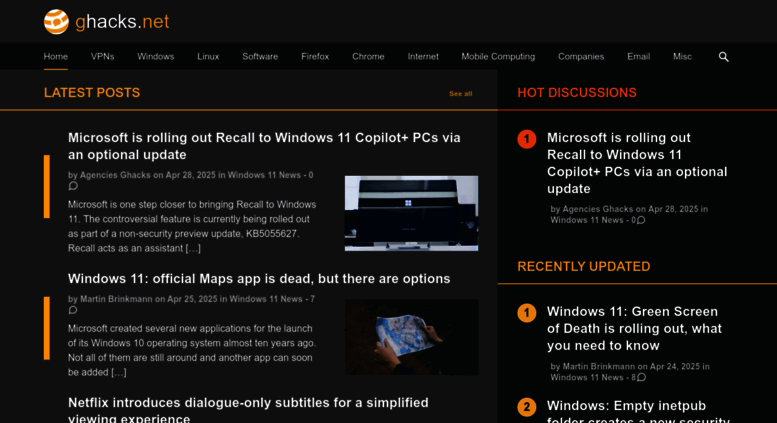Click orange number 2 badge in Recently Updated

[x=527, y=407]
